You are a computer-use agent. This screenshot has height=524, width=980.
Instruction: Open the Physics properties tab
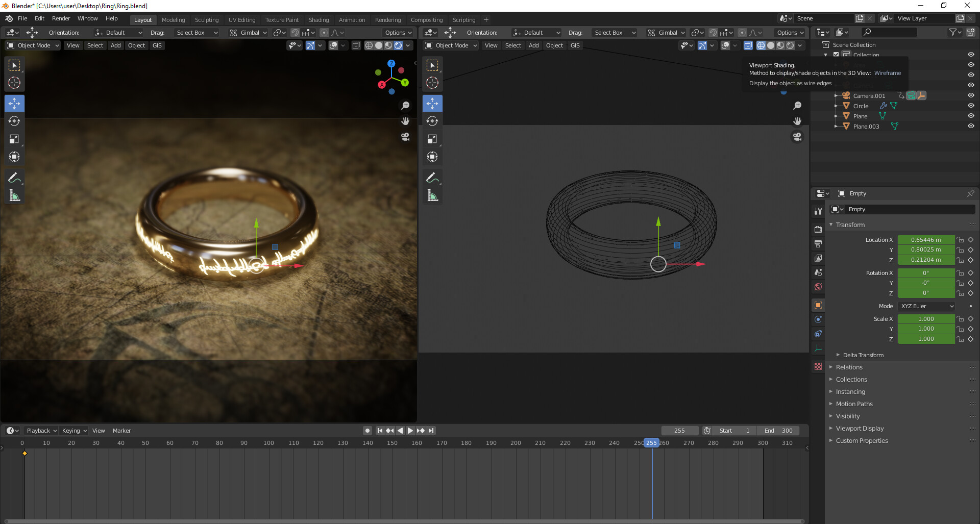(x=818, y=319)
